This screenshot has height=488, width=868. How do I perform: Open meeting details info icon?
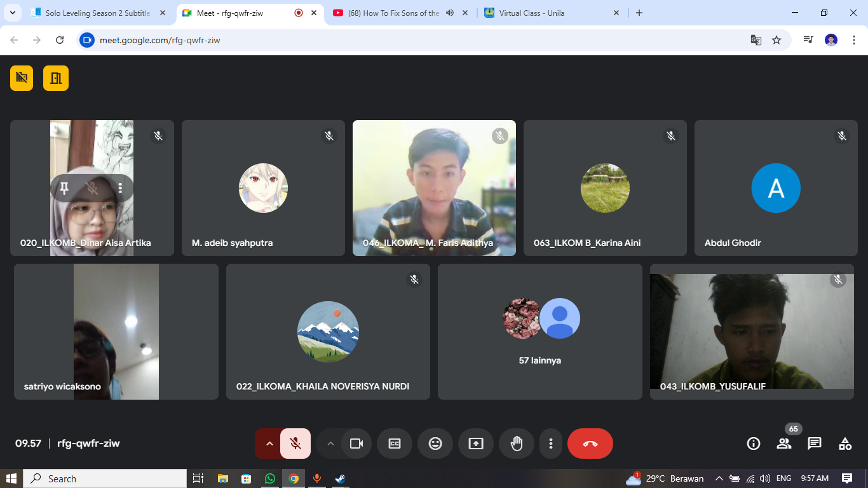754,444
